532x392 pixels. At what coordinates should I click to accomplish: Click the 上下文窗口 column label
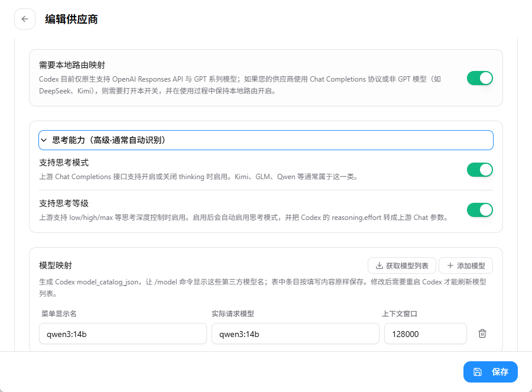pyautogui.click(x=400, y=314)
